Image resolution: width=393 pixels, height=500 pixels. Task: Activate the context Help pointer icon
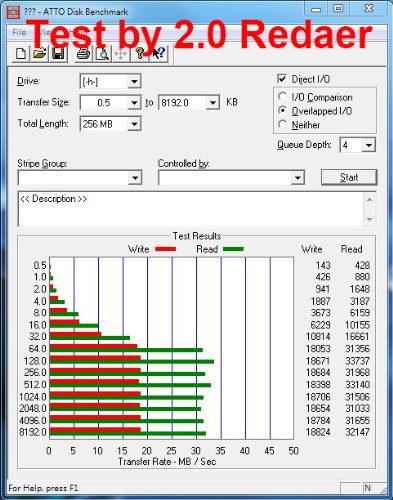tap(158, 54)
